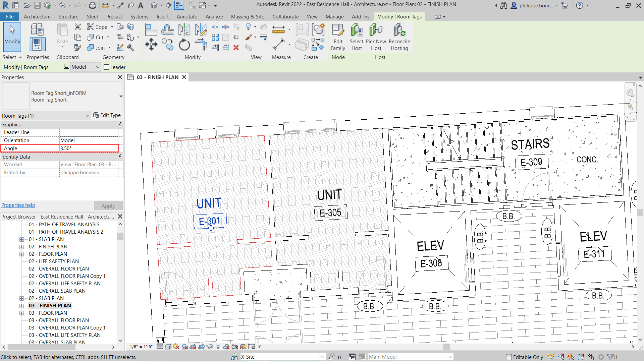Viewport: 644px width, 362px height.
Task: Click the horizontal drawing view scrollbar thumb
Action: [x=446, y=347]
